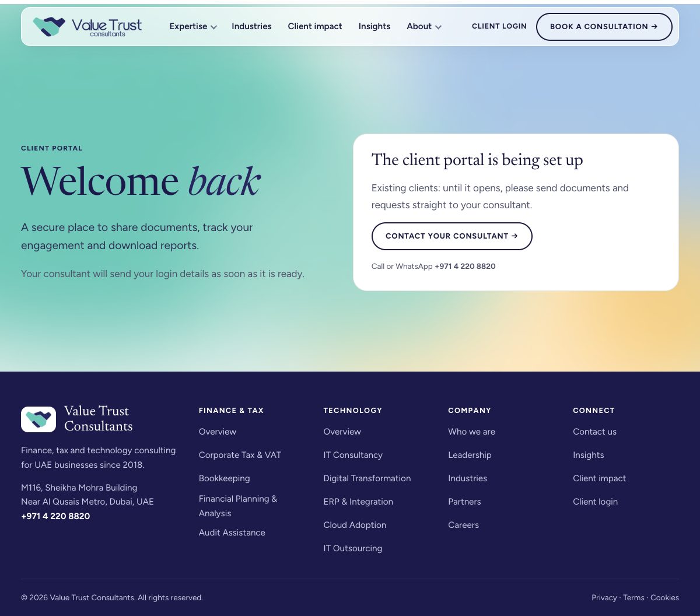Open the Terms link
Image resolution: width=700 pixels, height=616 pixels.
point(633,598)
